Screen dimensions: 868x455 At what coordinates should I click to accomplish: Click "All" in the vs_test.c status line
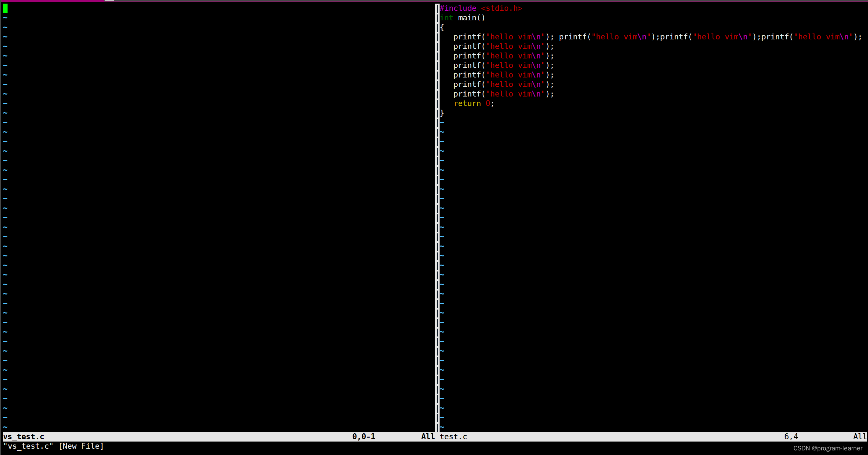click(x=428, y=437)
